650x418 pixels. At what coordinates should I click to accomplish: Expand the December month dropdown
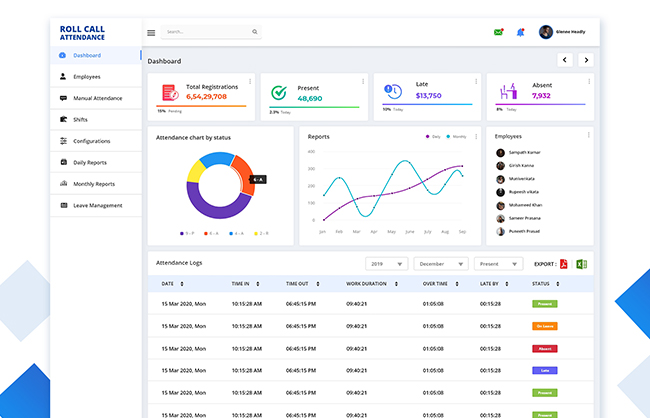tap(442, 264)
